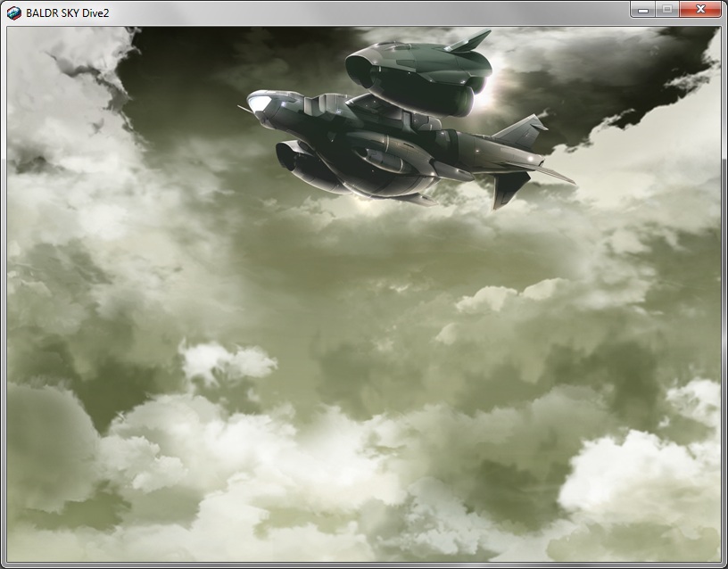Maximize the BALDR SKY Dive2 window
The height and width of the screenshot is (569, 728).
(x=667, y=9)
